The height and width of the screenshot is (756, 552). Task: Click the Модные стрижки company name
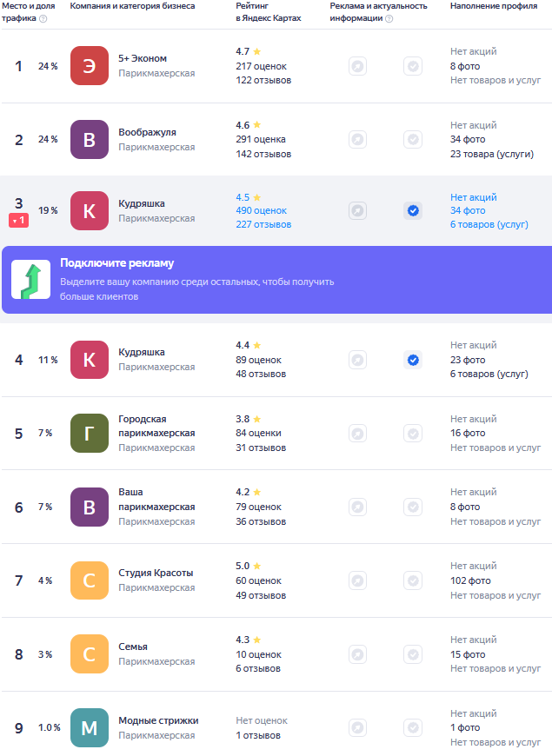pyautogui.click(x=158, y=720)
